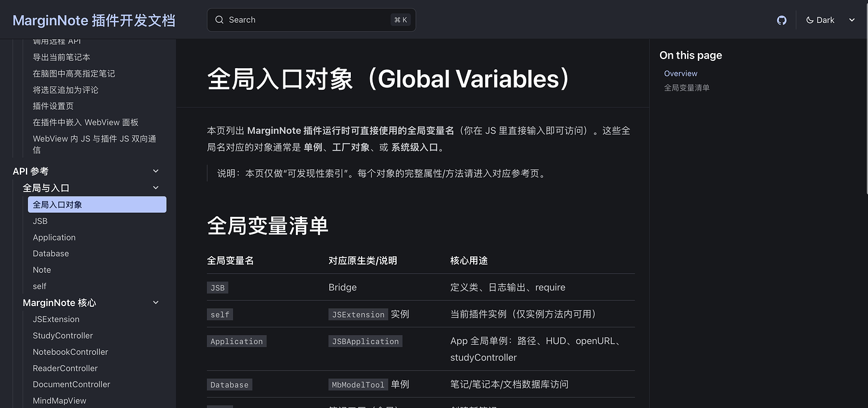Click the 笔记/笔记本/文档数据库访问 cell
This screenshot has width=868, height=408.
509,384
